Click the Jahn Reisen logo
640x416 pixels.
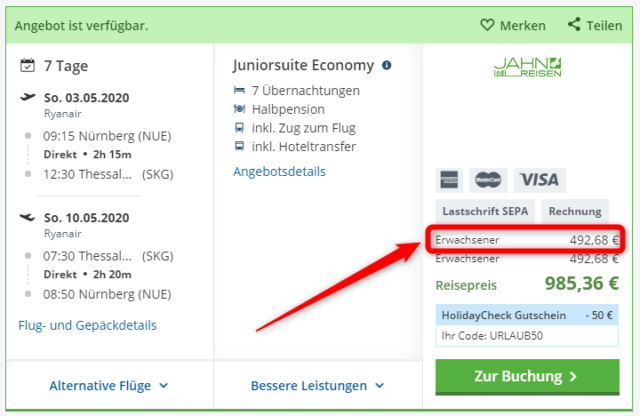pos(527,67)
